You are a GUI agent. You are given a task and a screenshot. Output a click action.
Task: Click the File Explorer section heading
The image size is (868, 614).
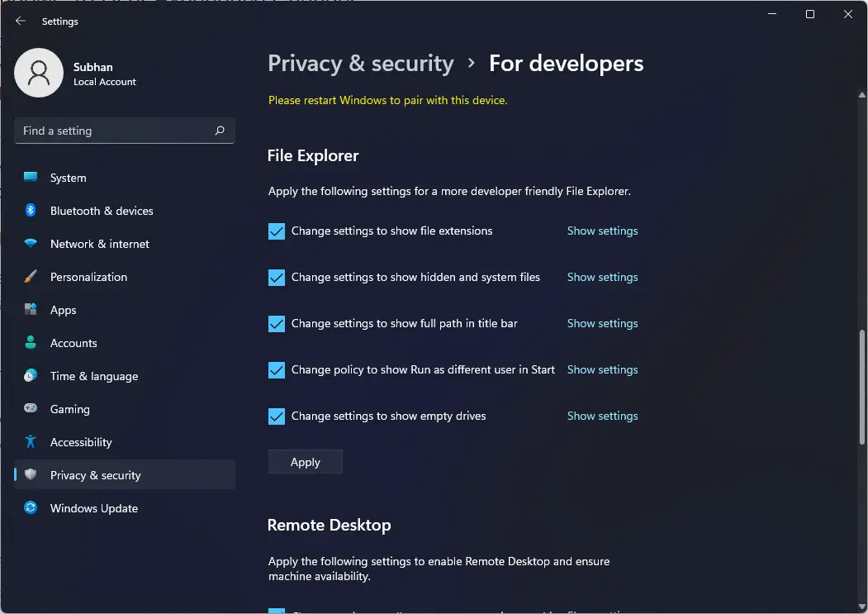pos(313,155)
